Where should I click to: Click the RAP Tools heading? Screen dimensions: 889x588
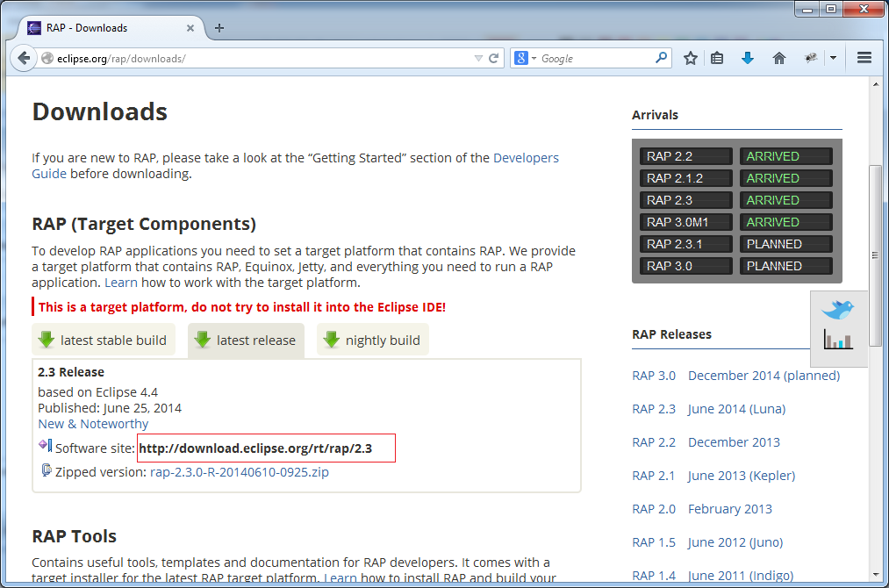pos(75,536)
